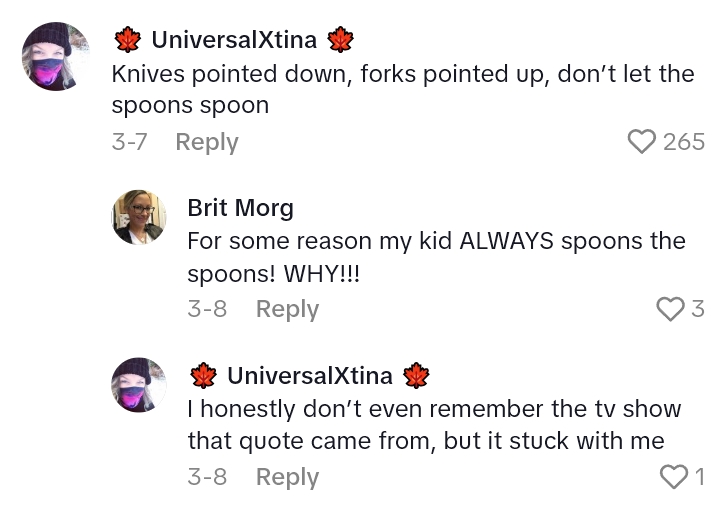Screen dimensions: 712x523
Task: Like Brit Morg's comment with the heart
Action: coord(669,309)
